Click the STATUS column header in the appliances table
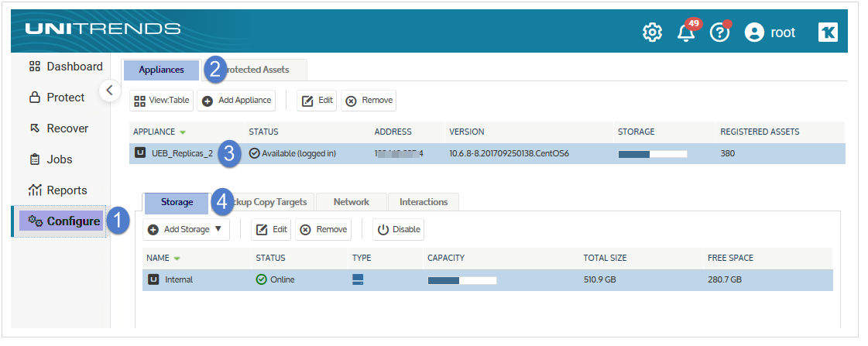This screenshot has height=346, width=868. pyautogui.click(x=263, y=132)
